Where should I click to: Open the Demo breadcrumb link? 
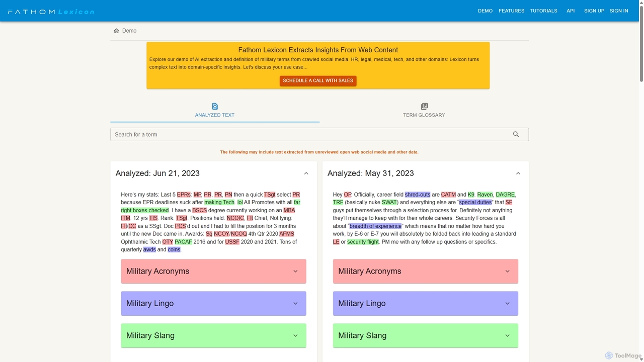point(129,31)
